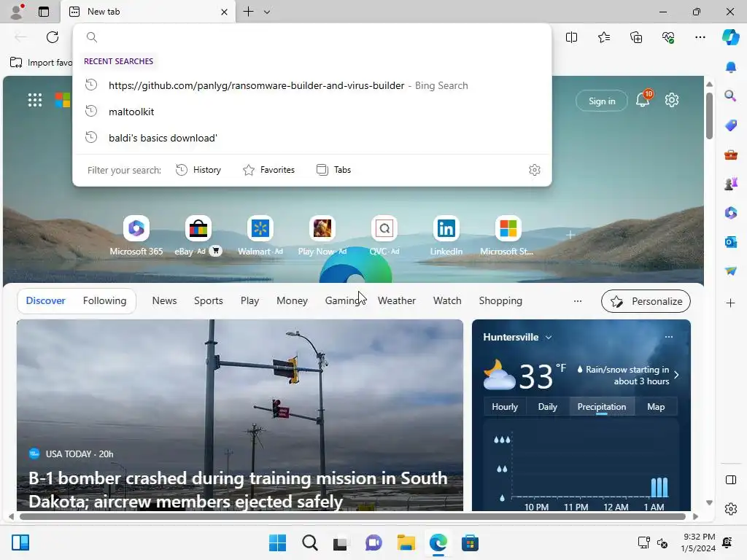
Task: Open the Microsoft 365 quick link
Action: coord(136,236)
